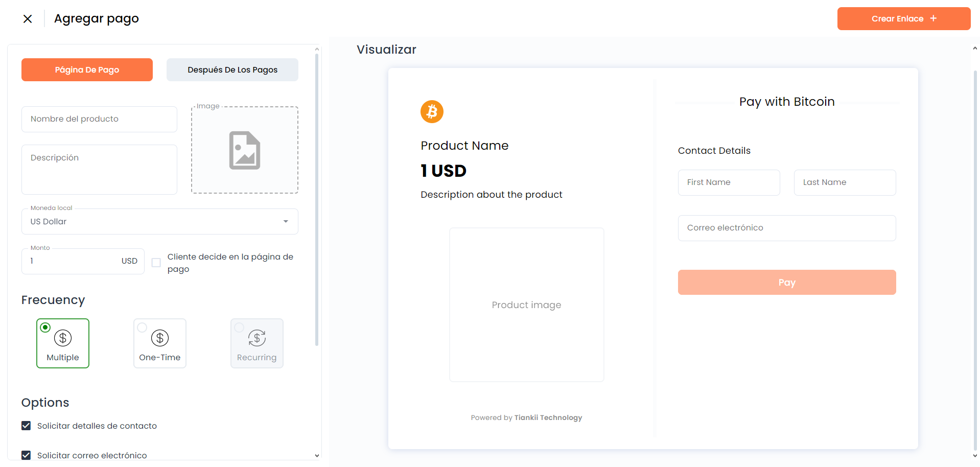This screenshot has height=467, width=980.
Task: Click the Multiple dollar coin icon
Action: 63,338
